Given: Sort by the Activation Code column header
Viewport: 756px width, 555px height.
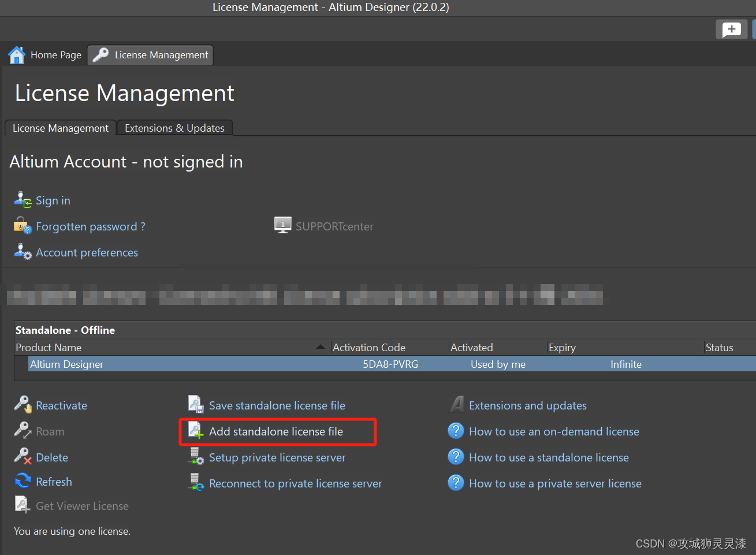Looking at the screenshot, I should (390, 347).
